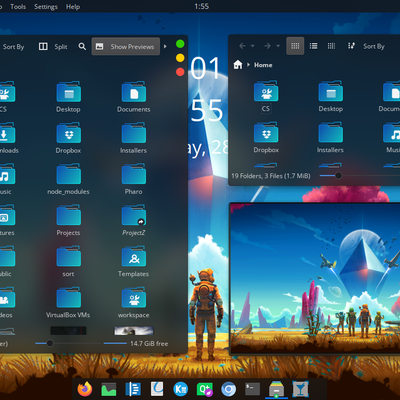Open the blue document editor dock icon
Image resolution: width=400 pixels, height=400 pixels.
pyautogui.click(x=133, y=389)
